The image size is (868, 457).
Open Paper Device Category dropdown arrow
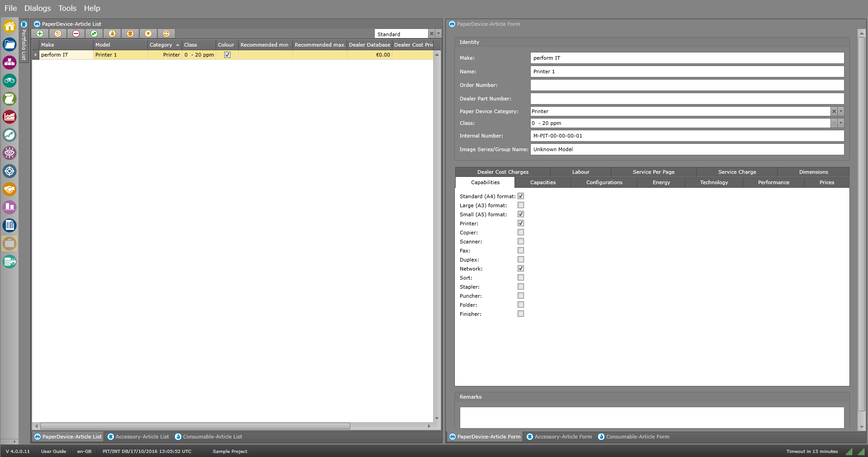point(841,111)
